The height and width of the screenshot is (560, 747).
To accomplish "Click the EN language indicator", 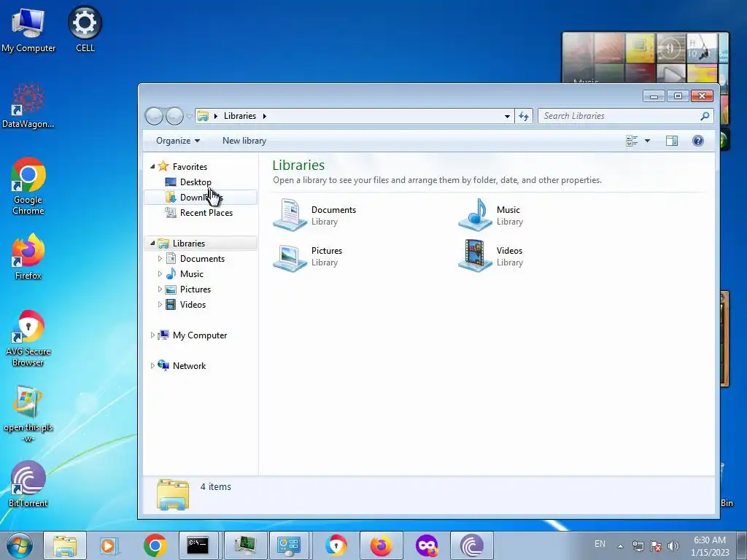I will (x=600, y=544).
